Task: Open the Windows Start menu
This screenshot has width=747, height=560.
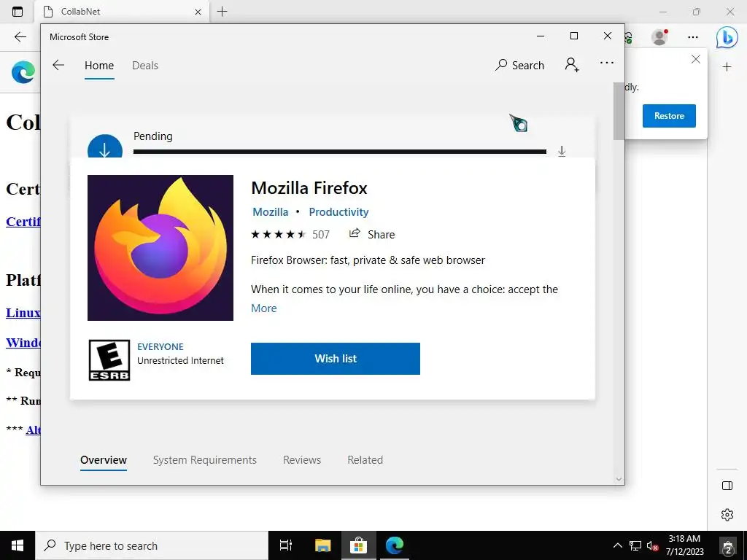Action: tap(18, 545)
